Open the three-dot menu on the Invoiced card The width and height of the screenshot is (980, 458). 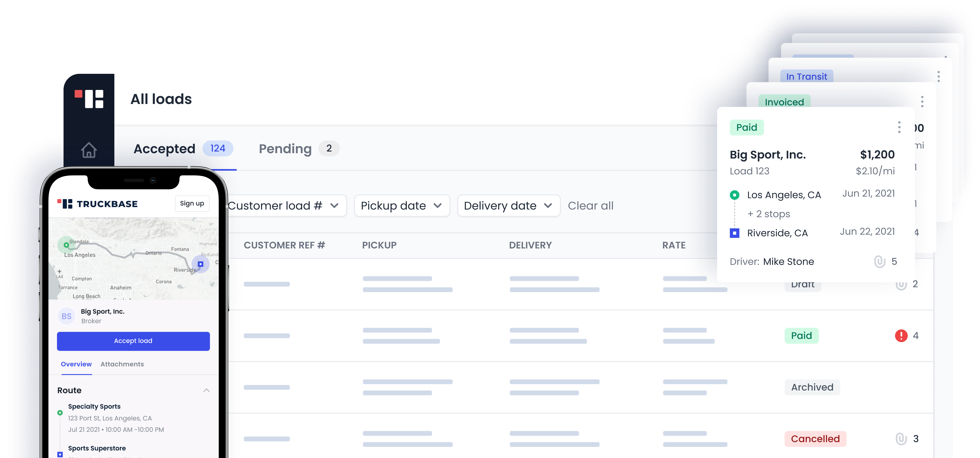pos(922,102)
